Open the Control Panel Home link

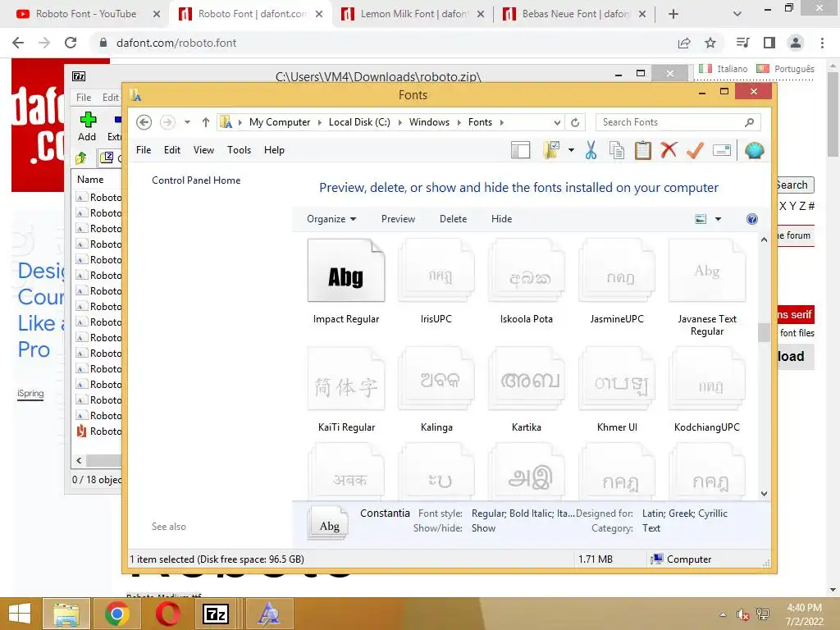click(x=196, y=180)
